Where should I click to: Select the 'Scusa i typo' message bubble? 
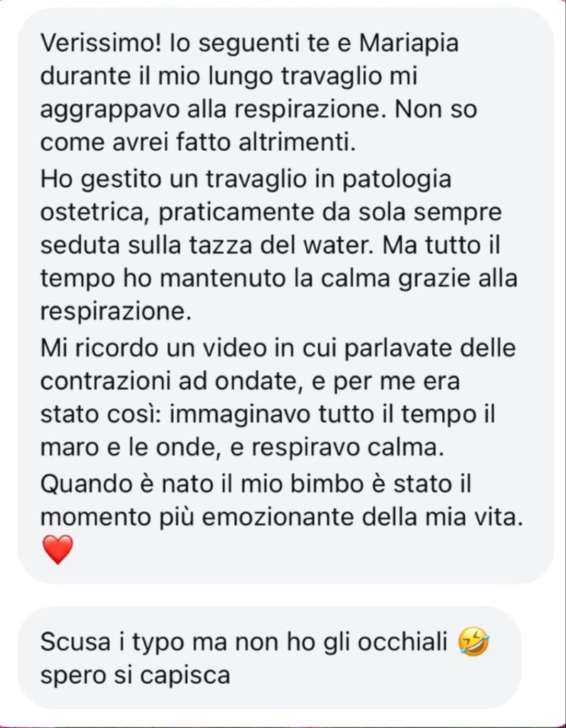tap(269, 658)
